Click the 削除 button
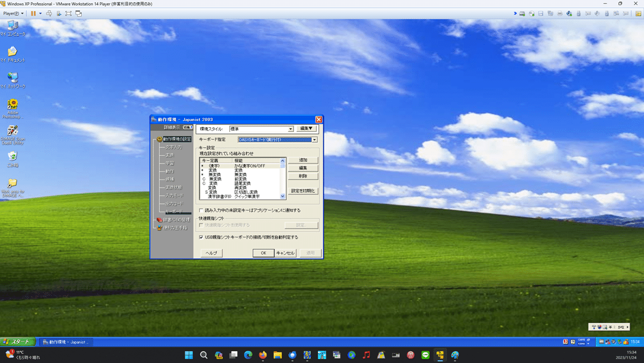 (303, 176)
